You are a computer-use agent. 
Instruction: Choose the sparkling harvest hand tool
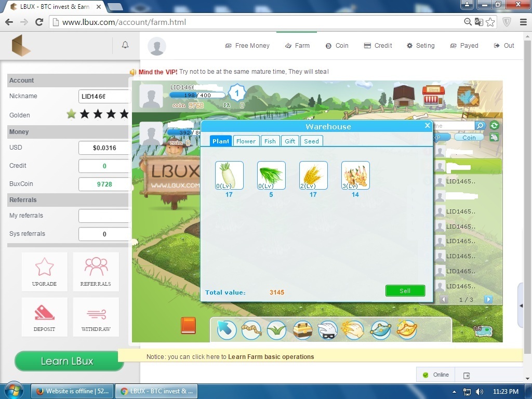(x=353, y=330)
